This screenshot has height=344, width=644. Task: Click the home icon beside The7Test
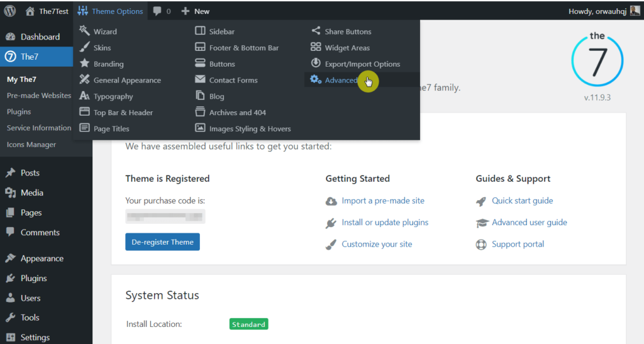point(30,11)
